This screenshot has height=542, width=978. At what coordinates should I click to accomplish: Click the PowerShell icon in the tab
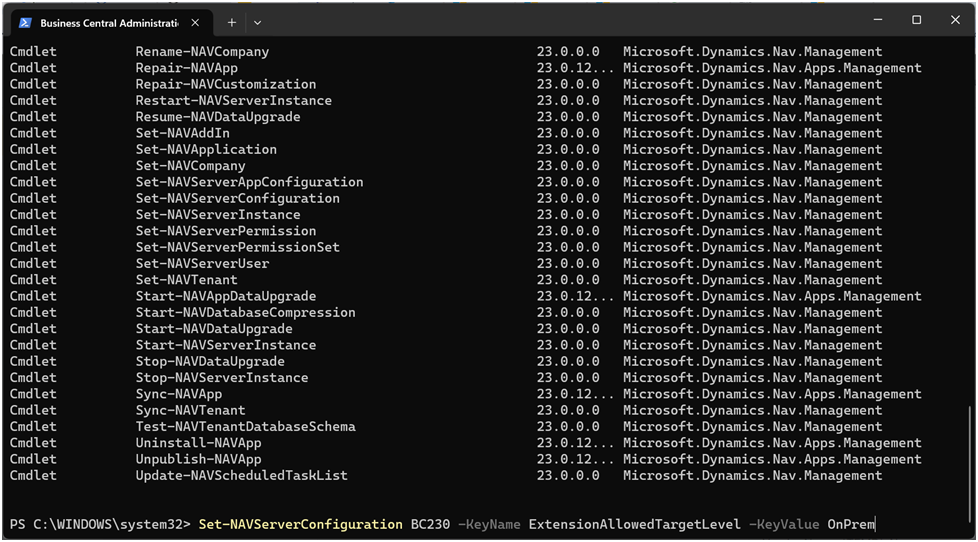tap(25, 22)
